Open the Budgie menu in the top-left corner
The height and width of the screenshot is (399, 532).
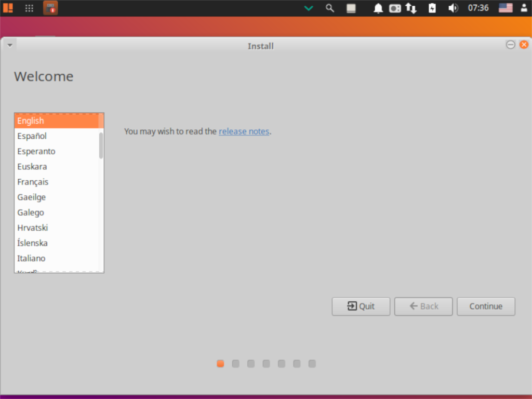(x=7, y=8)
